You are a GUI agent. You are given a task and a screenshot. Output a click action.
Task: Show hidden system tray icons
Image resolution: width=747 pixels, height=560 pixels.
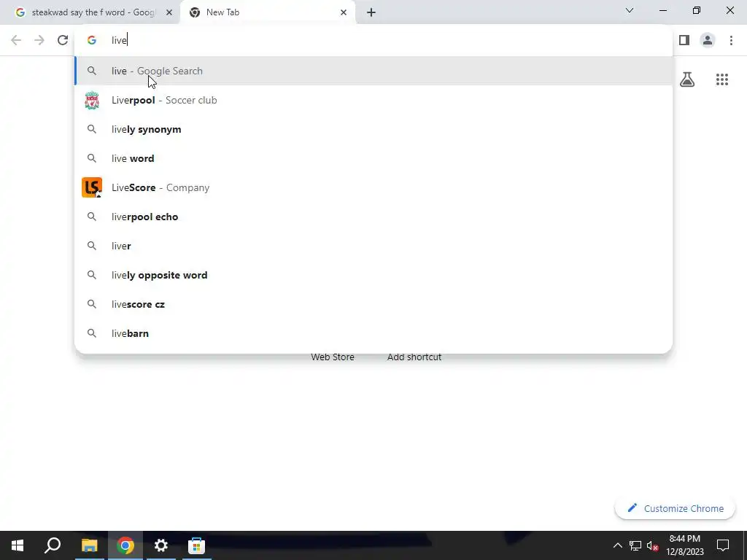[617, 545]
